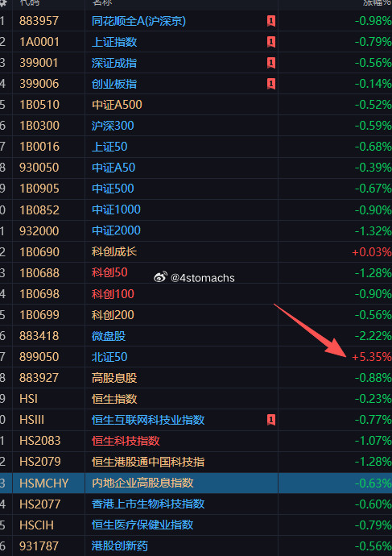This screenshot has width=392, height=556.
Task: Select the 恒生指数 name cell
Action: click(x=114, y=399)
